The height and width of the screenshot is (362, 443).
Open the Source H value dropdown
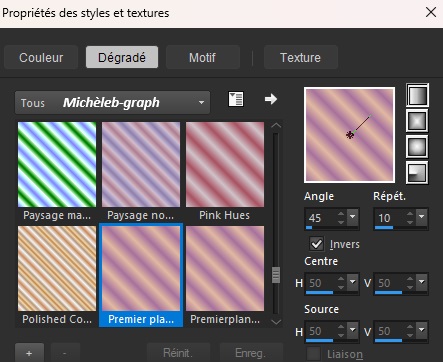(352, 330)
